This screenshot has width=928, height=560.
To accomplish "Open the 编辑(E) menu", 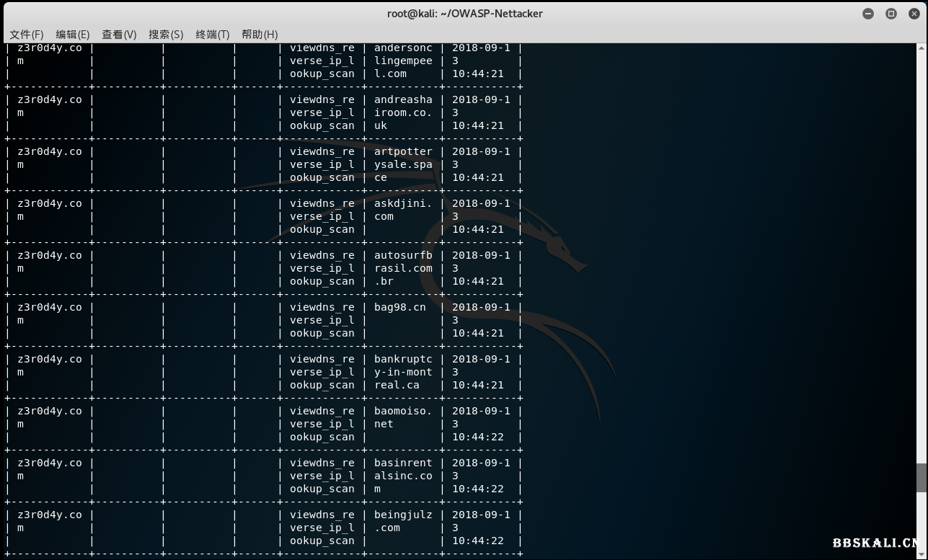I will 73,34.
